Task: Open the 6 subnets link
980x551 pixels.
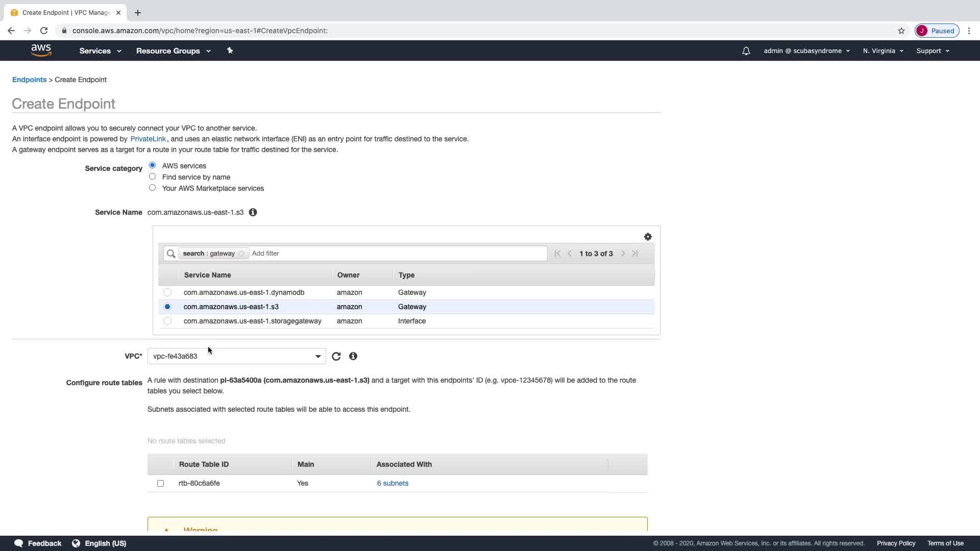Action: (392, 483)
